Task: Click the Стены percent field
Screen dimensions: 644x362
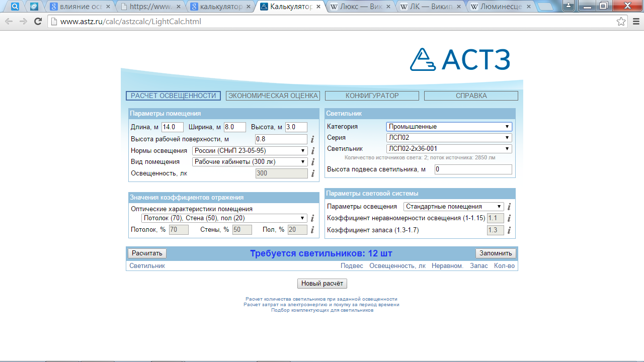Action: coord(242,230)
